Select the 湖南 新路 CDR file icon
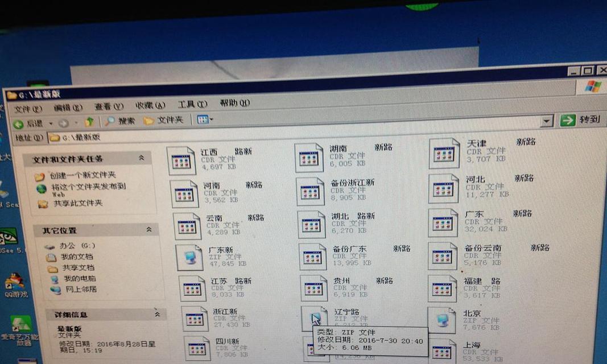Viewport: 607px width, 364px height. 308,158
